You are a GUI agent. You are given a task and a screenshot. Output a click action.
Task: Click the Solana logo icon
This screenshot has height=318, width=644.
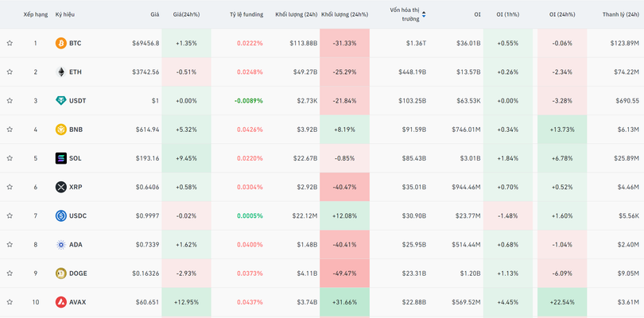coord(60,158)
